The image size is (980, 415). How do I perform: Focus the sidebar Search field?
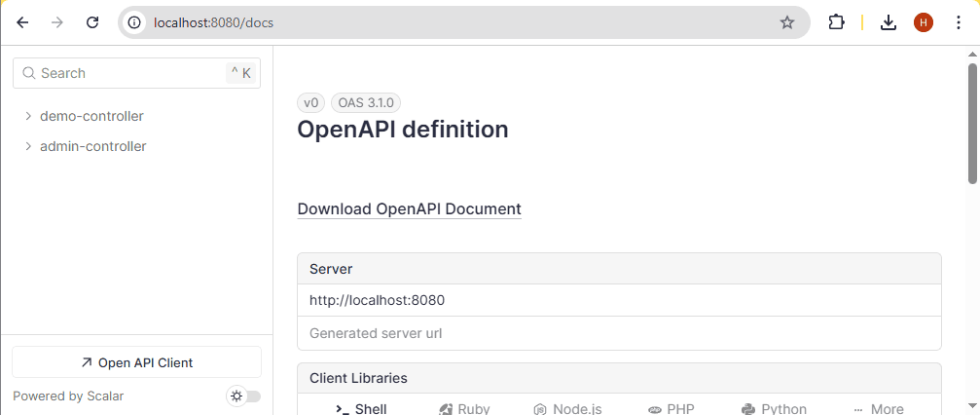pyautogui.click(x=137, y=73)
